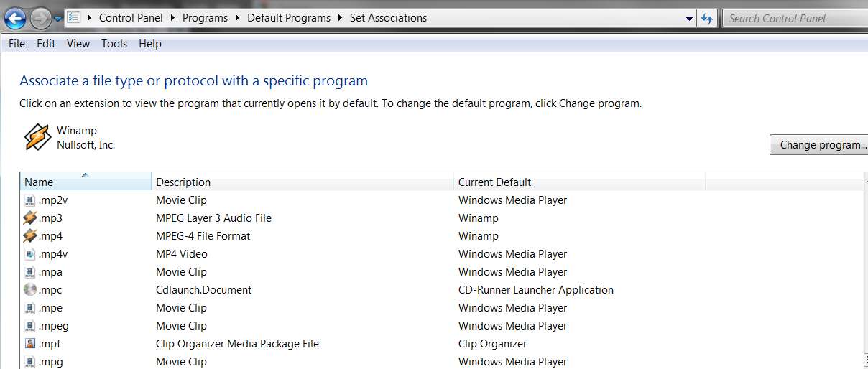Viewport: 868px width, 369px height.
Task: Expand the arrow after Programs breadcrumb
Action: click(x=237, y=18)
